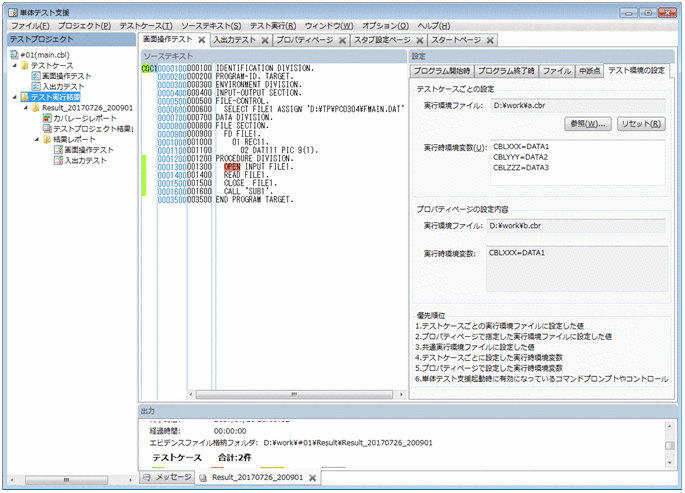Click the 画面操作テスト result report icon under 結果レポート

pyautogui.click(x=58, y=150)
